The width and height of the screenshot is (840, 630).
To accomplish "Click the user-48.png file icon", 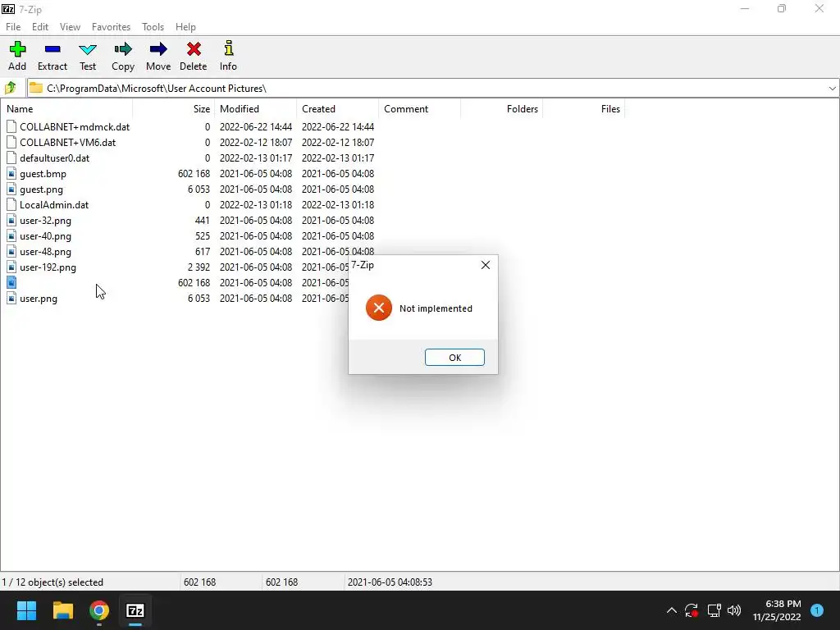I will click(x=11, y=251).
